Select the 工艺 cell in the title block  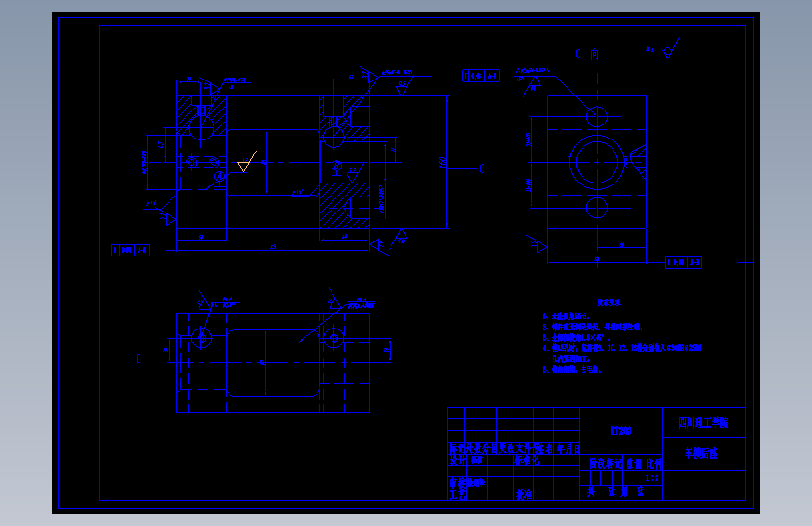tap(457, 494)
